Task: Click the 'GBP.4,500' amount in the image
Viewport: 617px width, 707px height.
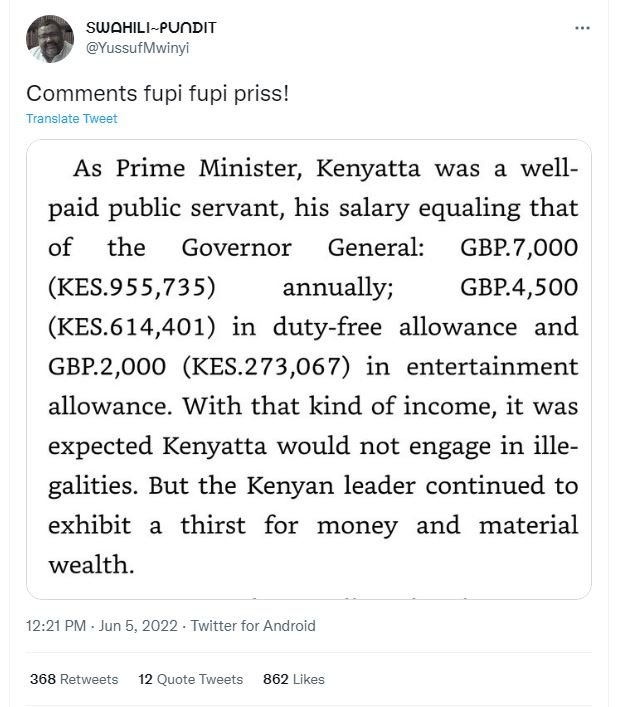Action: [519, 287]
